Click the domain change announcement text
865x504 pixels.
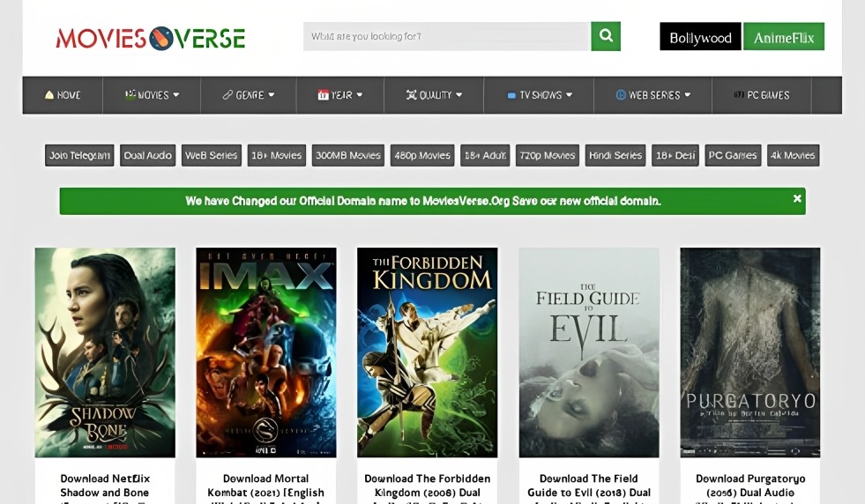tap(423, 201)
